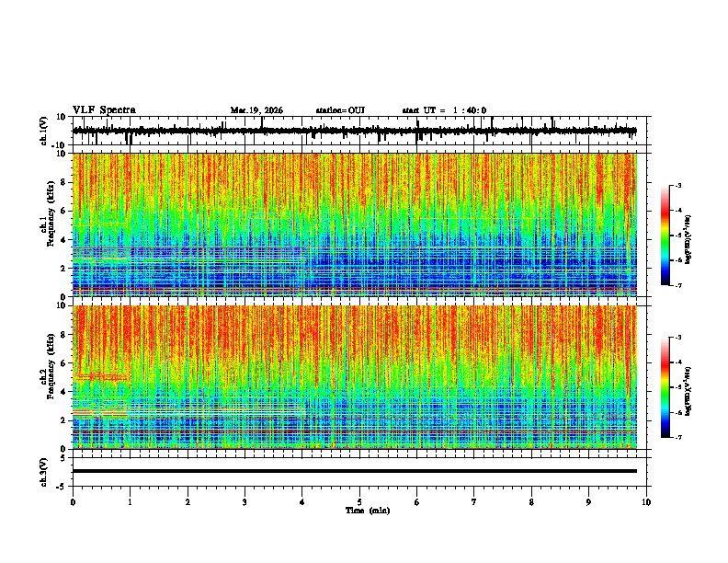Click the "station=OUI" header label
The width and height of the screenshot is (728, 563).
click(340, 110)
